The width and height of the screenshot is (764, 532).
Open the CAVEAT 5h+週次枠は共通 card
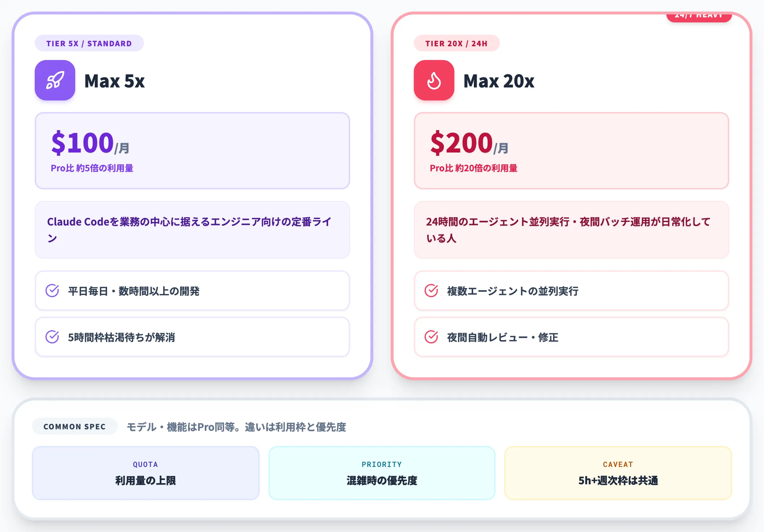pos(618,473)
